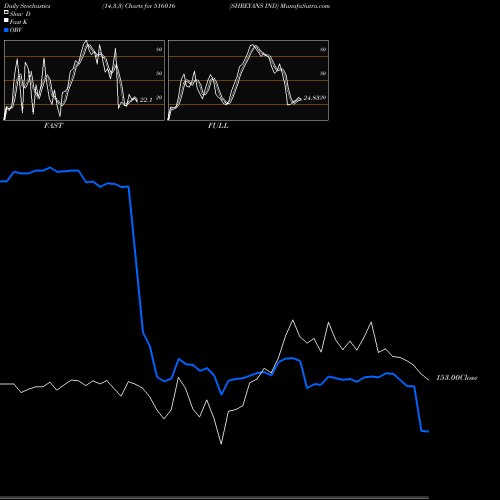Click the 22.1 value in FAST chart
The height and width of the screenshot is (500, 500).
146,100
